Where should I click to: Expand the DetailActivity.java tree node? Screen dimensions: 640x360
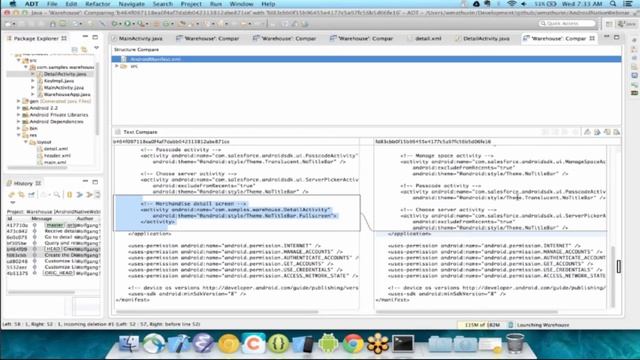click(x=33, y=74)
